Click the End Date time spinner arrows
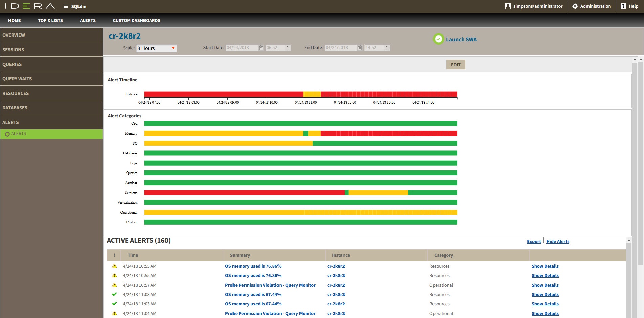This screenshot has height=318, width=644. [387, 48]
